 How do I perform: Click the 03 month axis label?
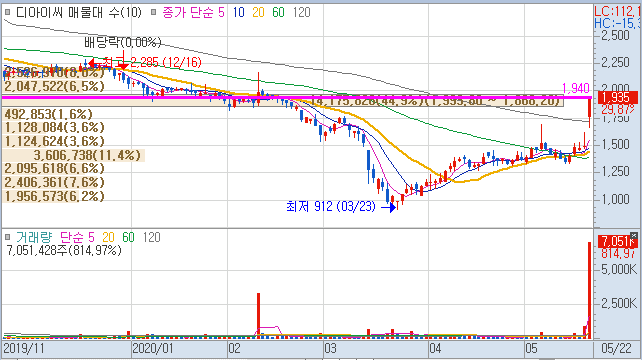click(330, 349)
